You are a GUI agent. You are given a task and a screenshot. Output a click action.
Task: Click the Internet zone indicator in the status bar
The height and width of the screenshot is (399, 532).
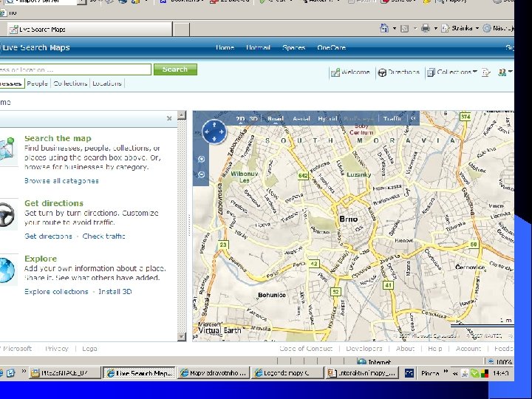[x=374, y=361]
